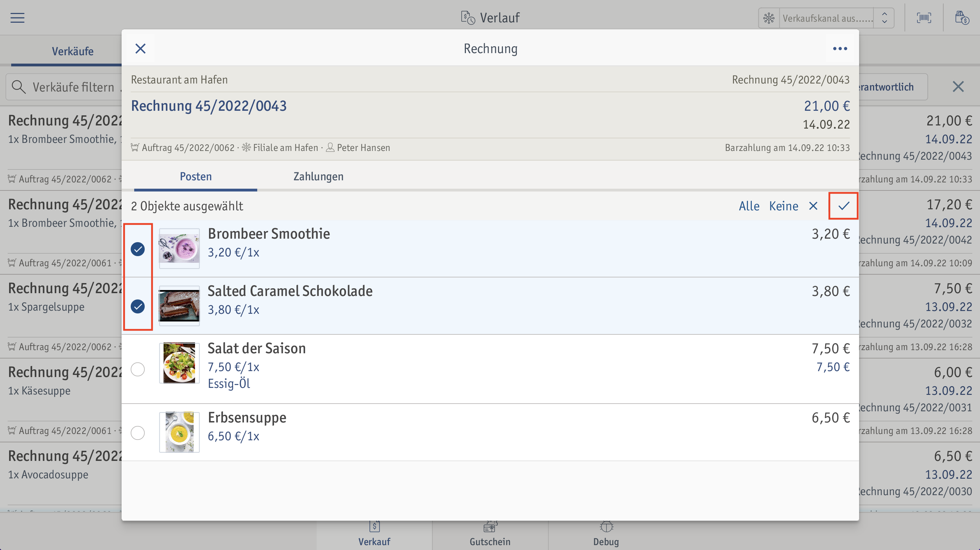Open the hamburger main menu
The height and width of the screenshot is (550, 980).
(17, 17)
